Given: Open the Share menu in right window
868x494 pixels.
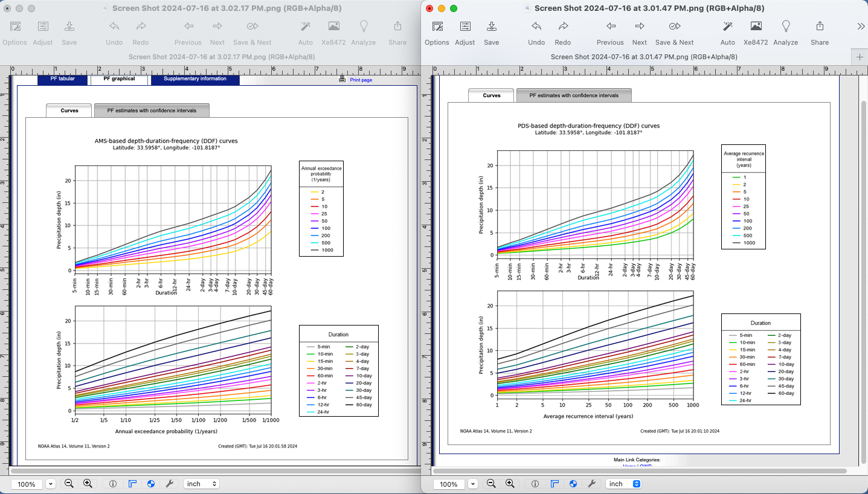Looking at the screenshot, I should [820, 33].
